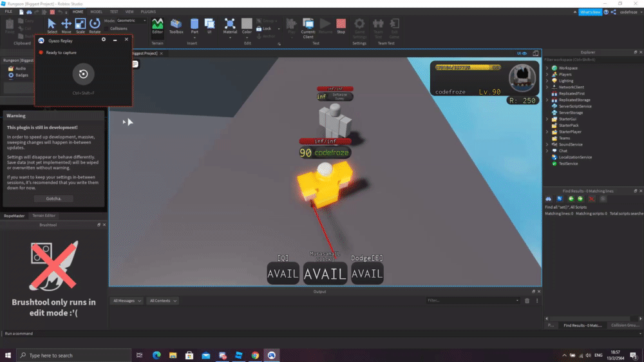Pick the Rotate tool
This screenshot has width=644, height=362.
[x=95, y=26]
